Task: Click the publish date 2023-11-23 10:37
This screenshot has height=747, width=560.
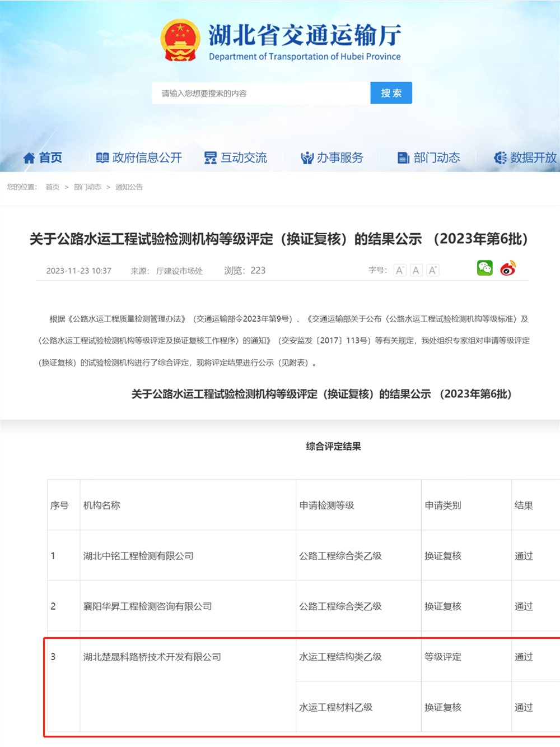Action: (79, 271)
